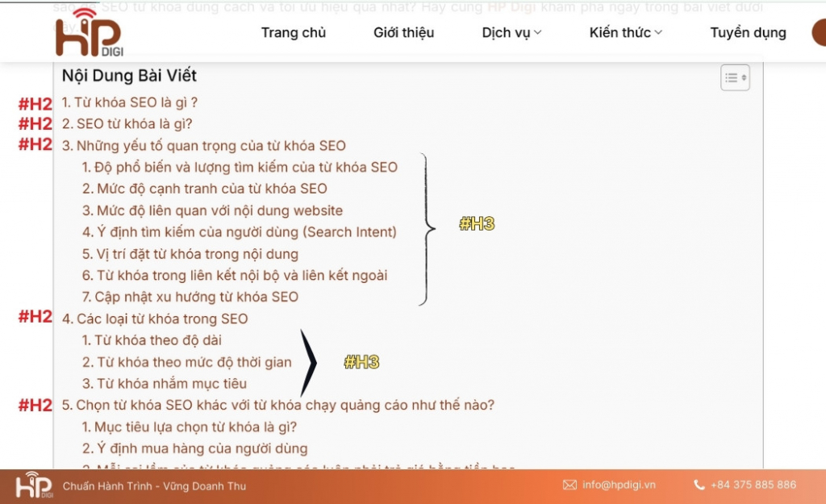The width and height of the screenshot is (826, 504).
Task: Open 'Độ phổ biến và lượng tìm kiếm' link
Action: 240,167
